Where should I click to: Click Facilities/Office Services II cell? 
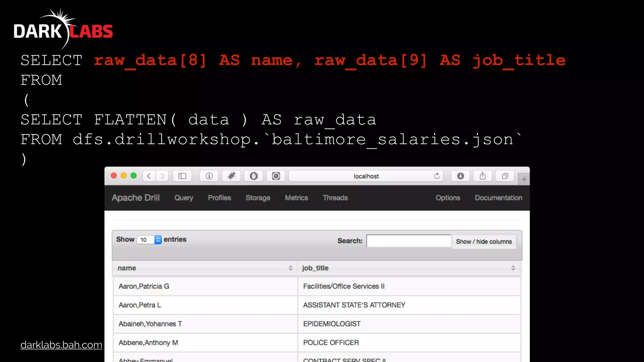pos(409,286)
